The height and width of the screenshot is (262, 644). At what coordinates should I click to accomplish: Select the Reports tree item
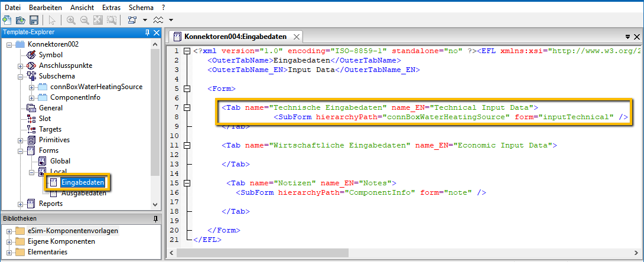(51, 204)
